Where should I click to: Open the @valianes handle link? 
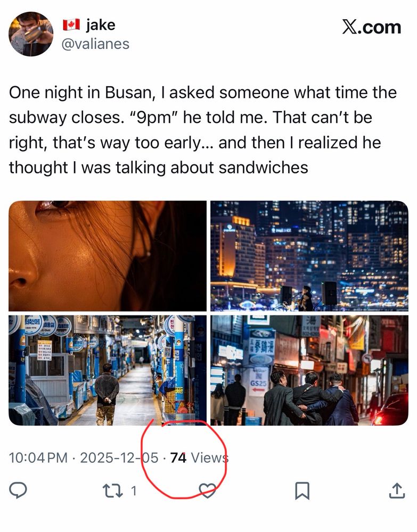coord(95,44)
